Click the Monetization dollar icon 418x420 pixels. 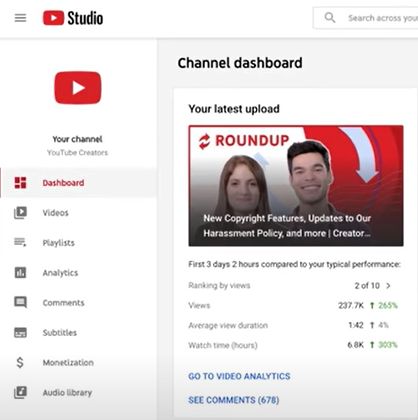click(x=20, y=362)
